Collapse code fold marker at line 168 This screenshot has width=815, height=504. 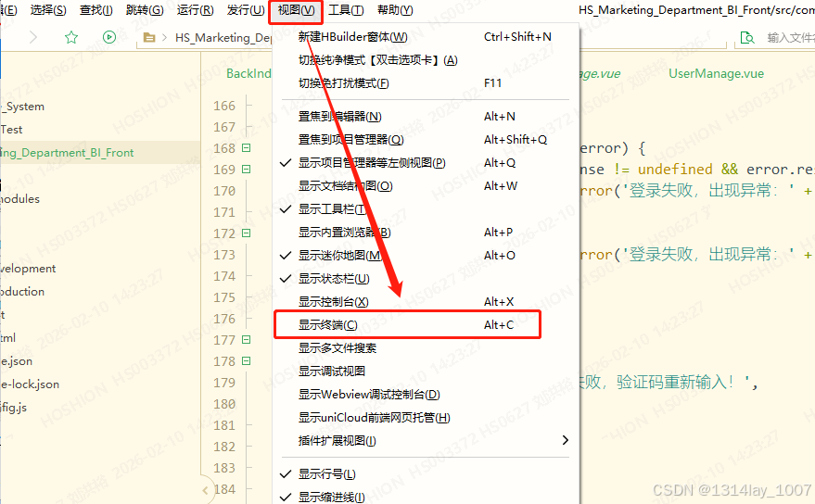tap(247, 148)
